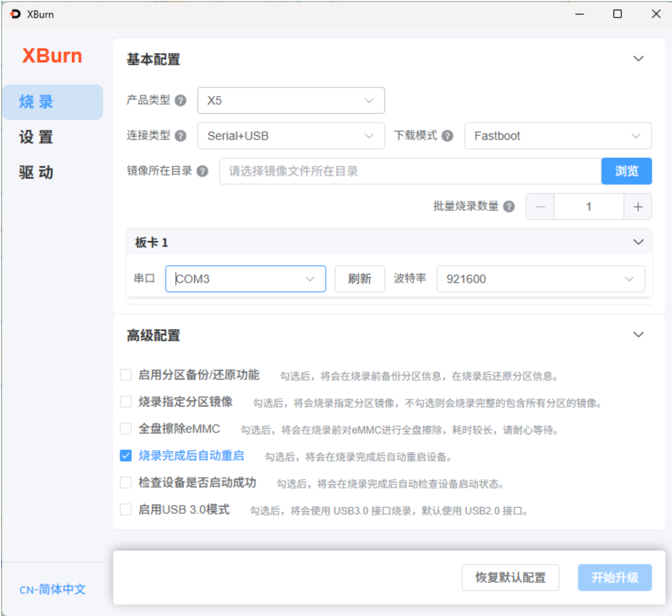
Task: Click help icon next to 下载模式
Action: [x=447, y=136]
